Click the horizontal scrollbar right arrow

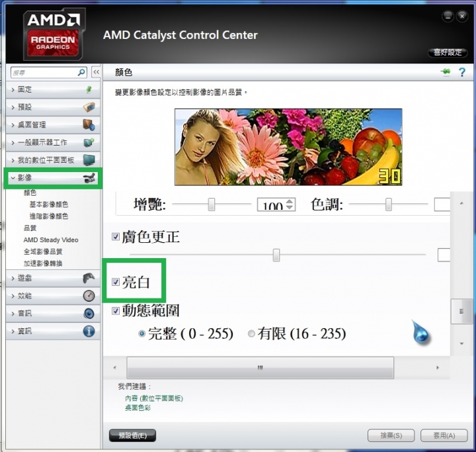click(x=438, y=367)
